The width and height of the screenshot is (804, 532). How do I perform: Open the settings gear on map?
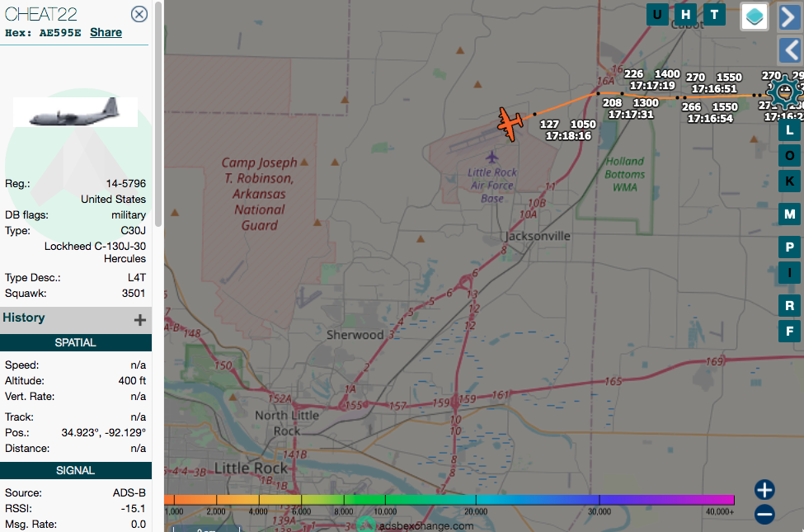pos(784,92)
